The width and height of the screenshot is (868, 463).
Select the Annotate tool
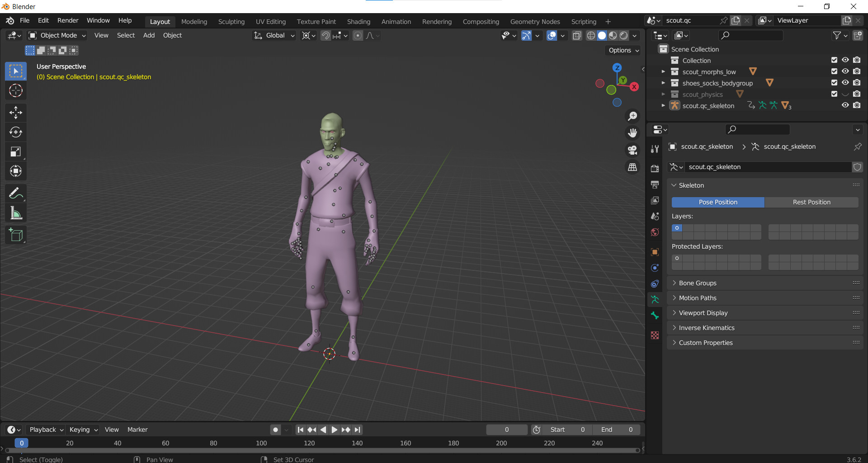16,193
